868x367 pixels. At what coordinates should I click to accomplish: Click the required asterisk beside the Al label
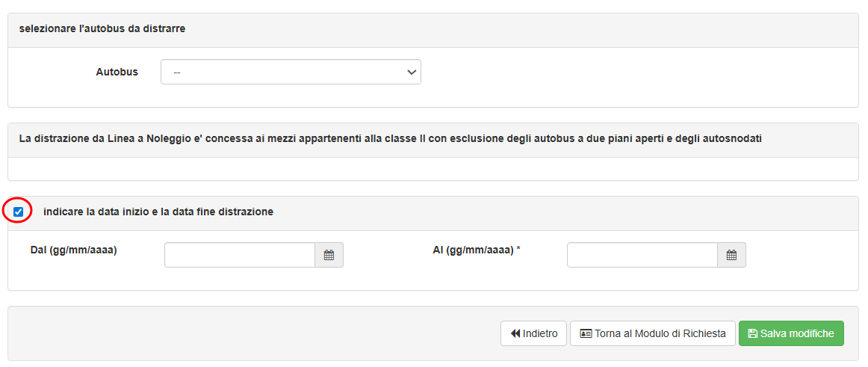click(x=518, y=250)
